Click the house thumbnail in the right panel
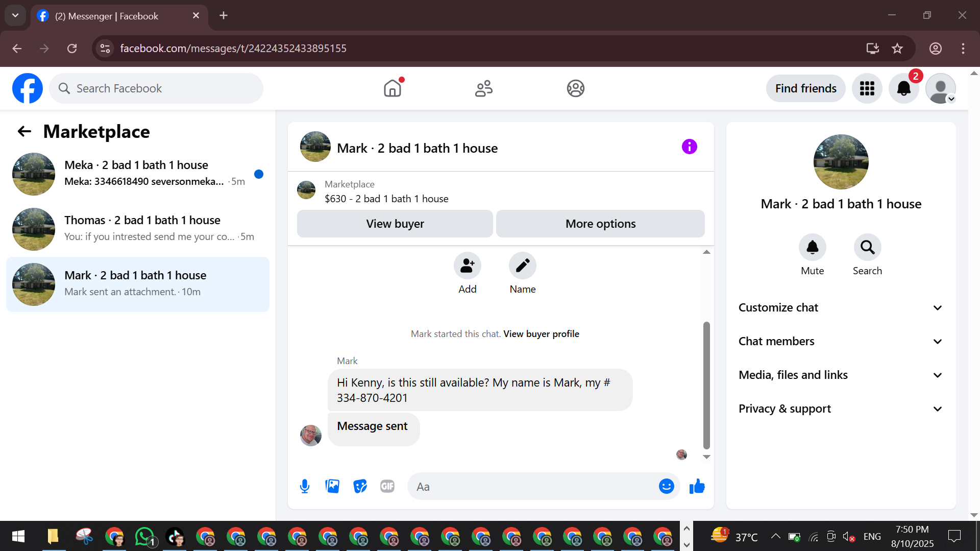The image size is (980, 551). pyautogui.click(x=841, y=162)
